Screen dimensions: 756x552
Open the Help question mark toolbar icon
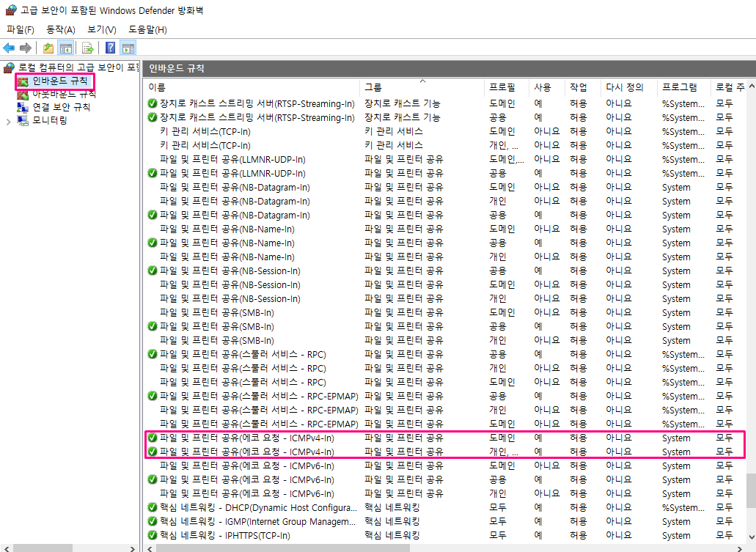pyautogui.click(x=111, y=48)
